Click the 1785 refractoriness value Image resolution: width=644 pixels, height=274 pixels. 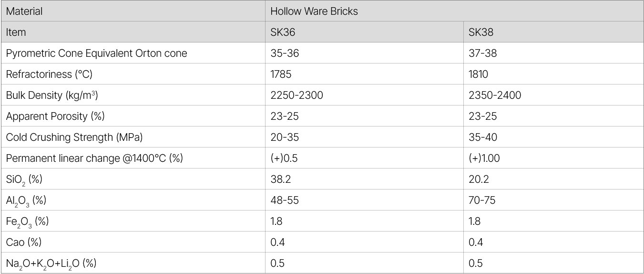[281, 74]
